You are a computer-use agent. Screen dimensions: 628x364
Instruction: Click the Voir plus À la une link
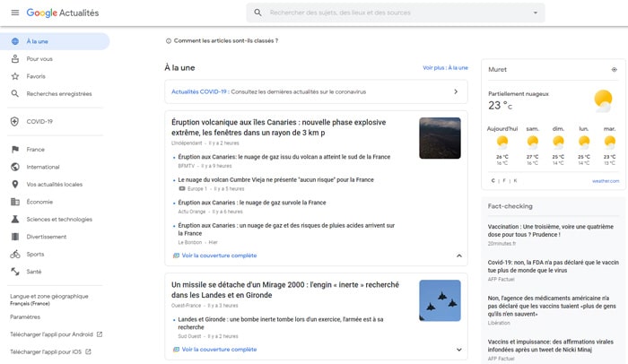pos(445,67)
